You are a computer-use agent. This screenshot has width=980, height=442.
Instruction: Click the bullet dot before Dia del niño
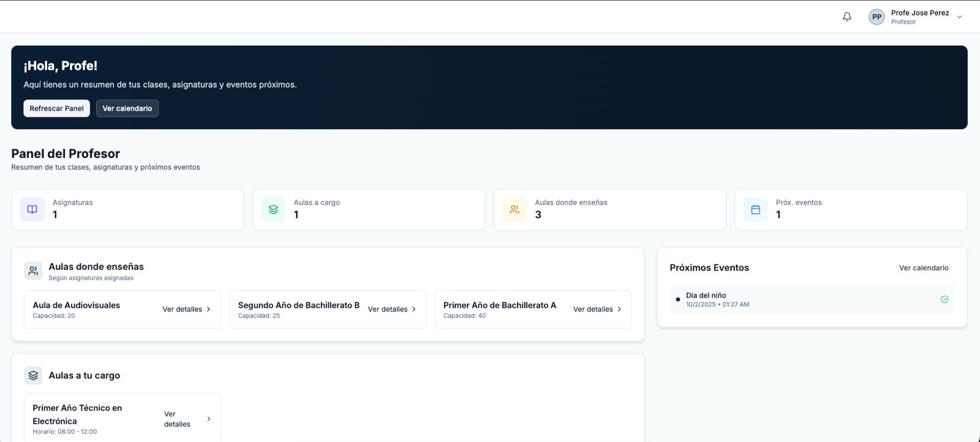click(x=677, y=299)
